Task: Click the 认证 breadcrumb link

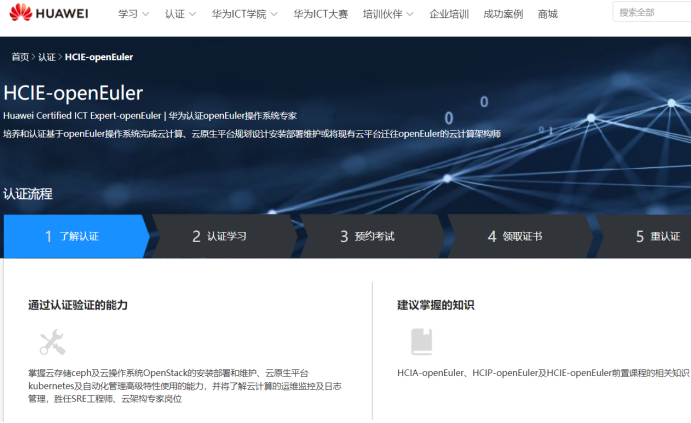Action: pos(47,57)
